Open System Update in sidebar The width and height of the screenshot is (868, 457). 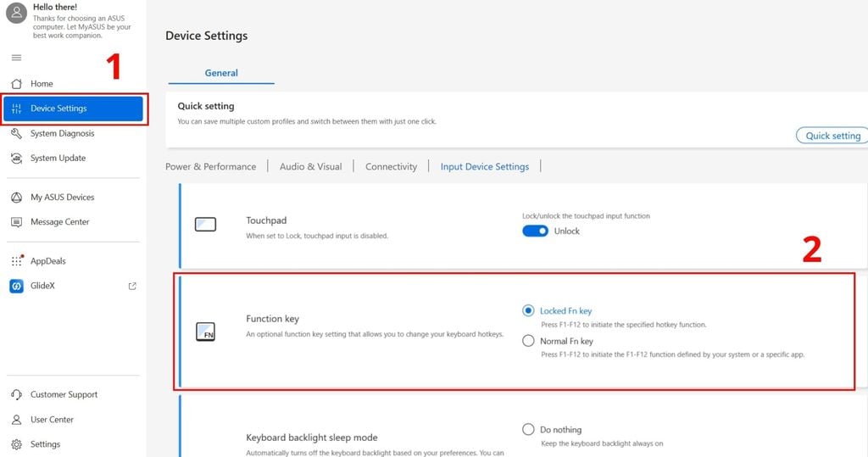[x=58, y=158]
